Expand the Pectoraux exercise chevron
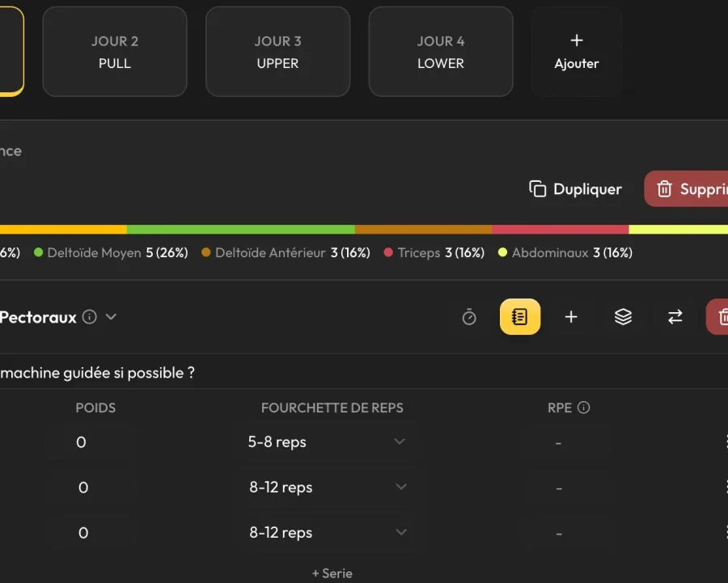The image size is (728, 583). click(x=111, y=317)
